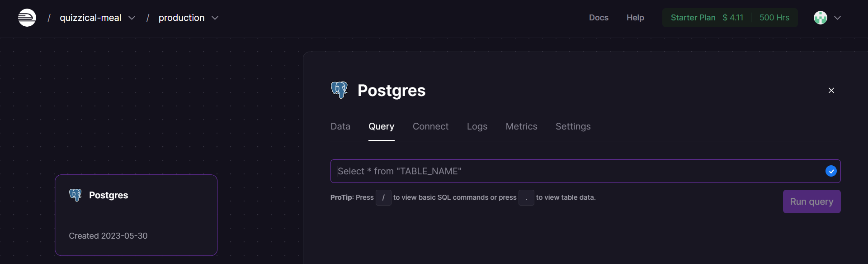Open the account menu chevron
The width and height of the screenshot is (868, 264).
tap(837, 18)
